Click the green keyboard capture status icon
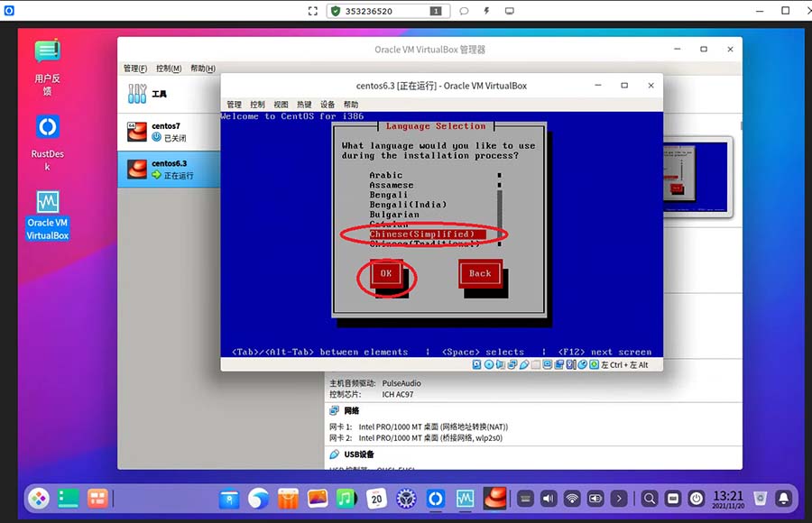This screenshot has height=523, width=812. click(594, 364)
